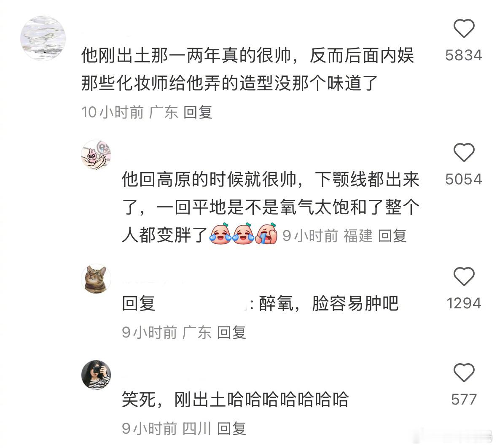This screenshot has height=448, width=497.
Task: Like the comment with 5834 likes
Action: 464,29
